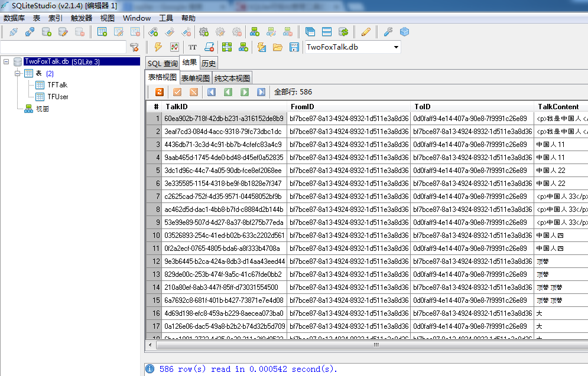Go to next page of results
Viewport: 588px width, 376px height.
pos(245,92)
